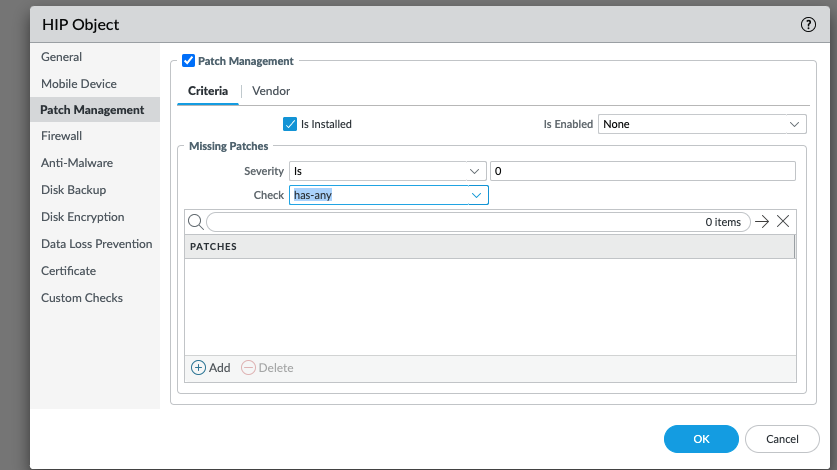Click the Cancel button
837x470 pixels.
(782, 439)
